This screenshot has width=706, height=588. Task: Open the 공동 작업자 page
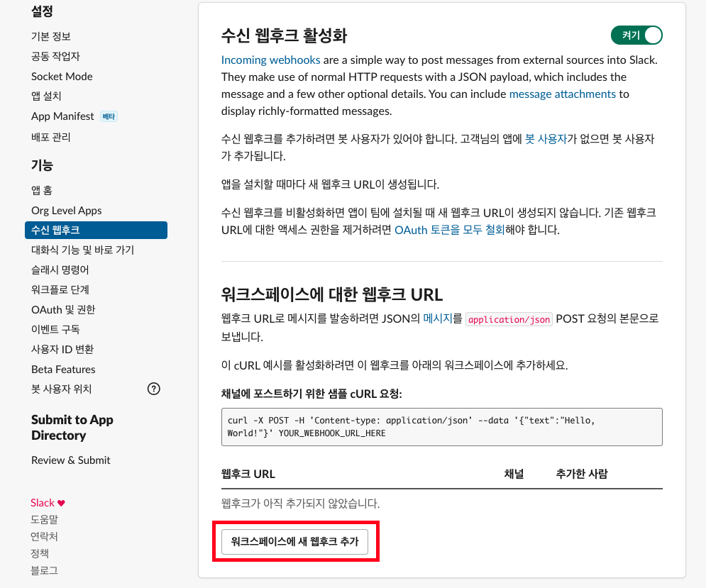(55, 56)
